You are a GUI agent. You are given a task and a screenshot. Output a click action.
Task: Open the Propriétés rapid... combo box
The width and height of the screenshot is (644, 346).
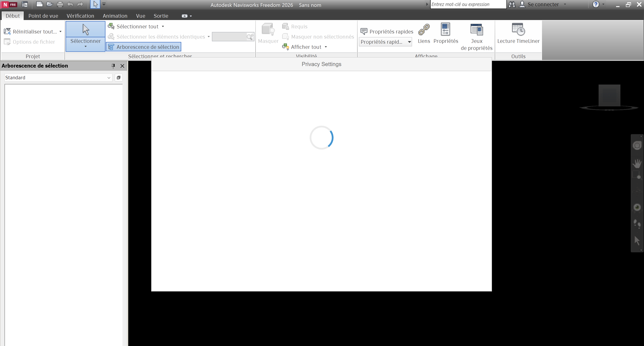[x=385, y=42]
